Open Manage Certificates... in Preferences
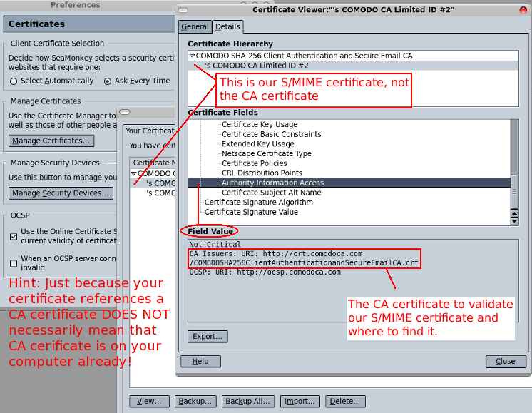 click(51, 141)
